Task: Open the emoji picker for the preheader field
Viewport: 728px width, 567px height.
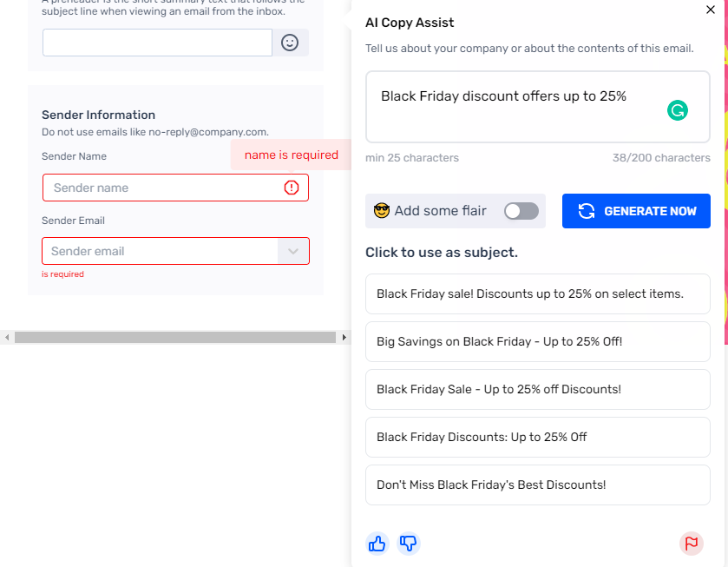Action: click(292, 41)
